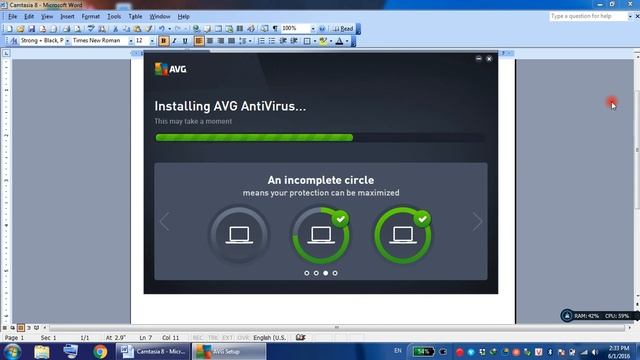
Task: Open the Table menu
Action: point(135,16)
